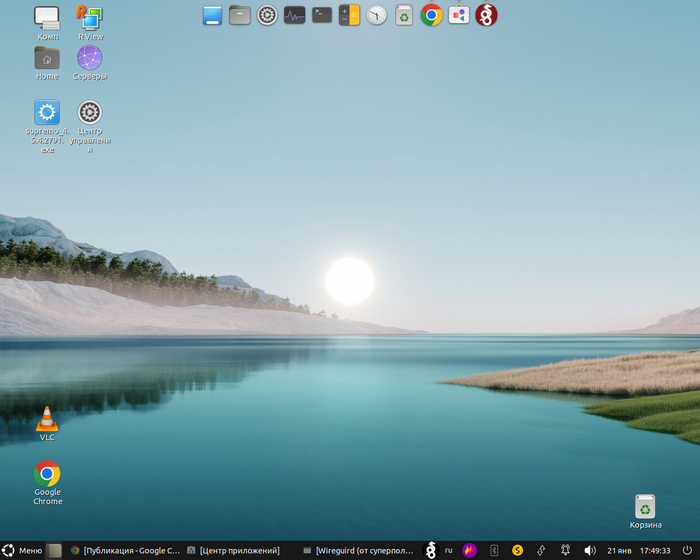Screen dimensions: 700x560
Task: Switch the ru keyboard layout indicator
Action: (448, 550)
